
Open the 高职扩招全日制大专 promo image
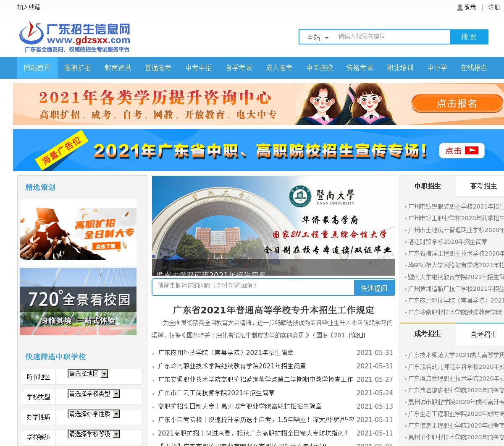tap(78, 233)
